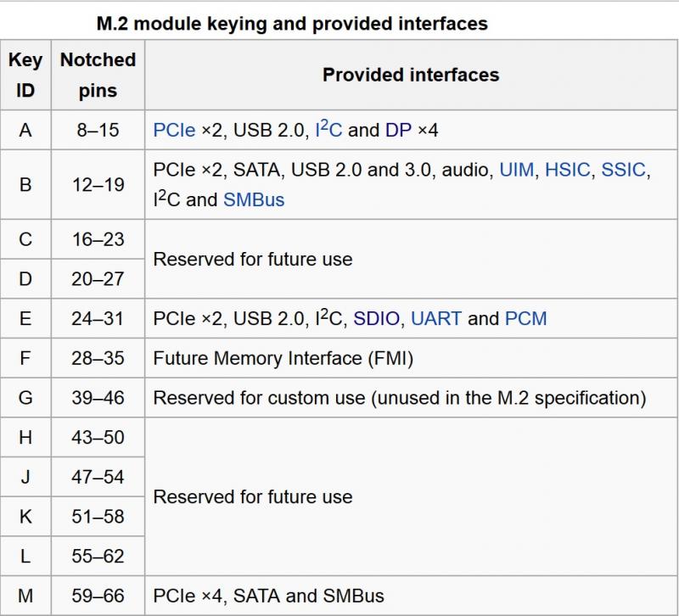Follow the PCM link

pos(525,318)
